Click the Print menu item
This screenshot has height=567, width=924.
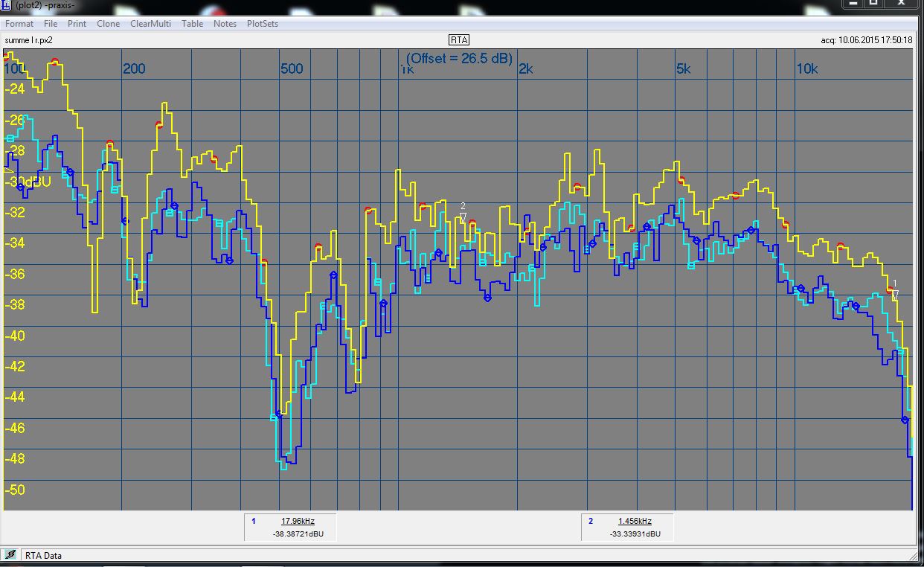(77, 24)
